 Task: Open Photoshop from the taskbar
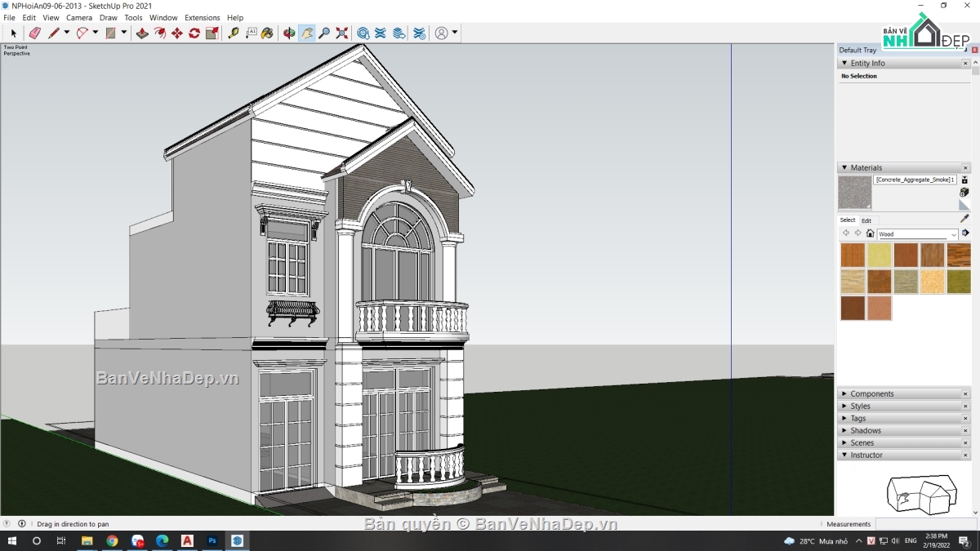click(x=212, y=540)
